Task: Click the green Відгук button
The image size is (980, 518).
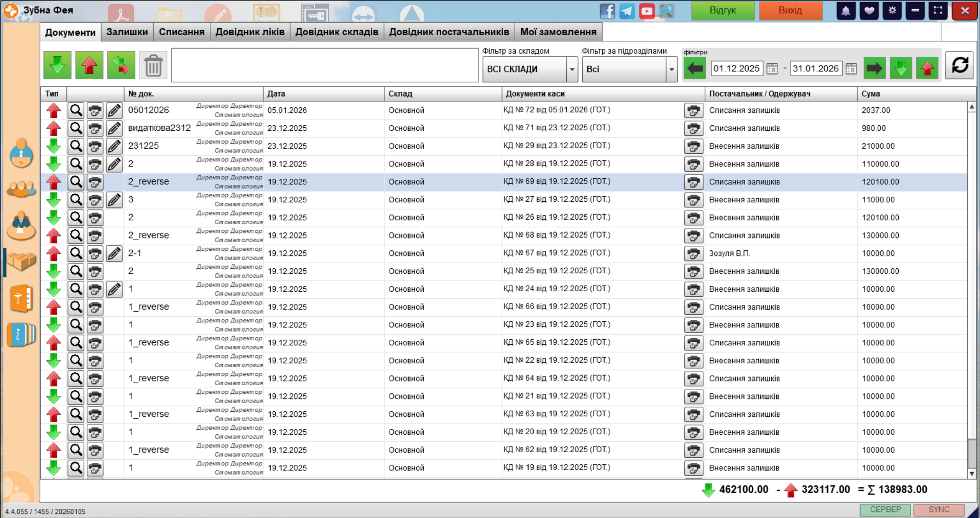Action: pyautogui.click(x=723, y=11)
